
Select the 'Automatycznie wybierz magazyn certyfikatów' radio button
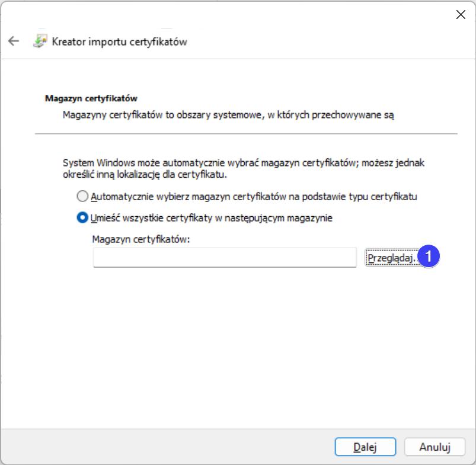(x=83, y=197)
